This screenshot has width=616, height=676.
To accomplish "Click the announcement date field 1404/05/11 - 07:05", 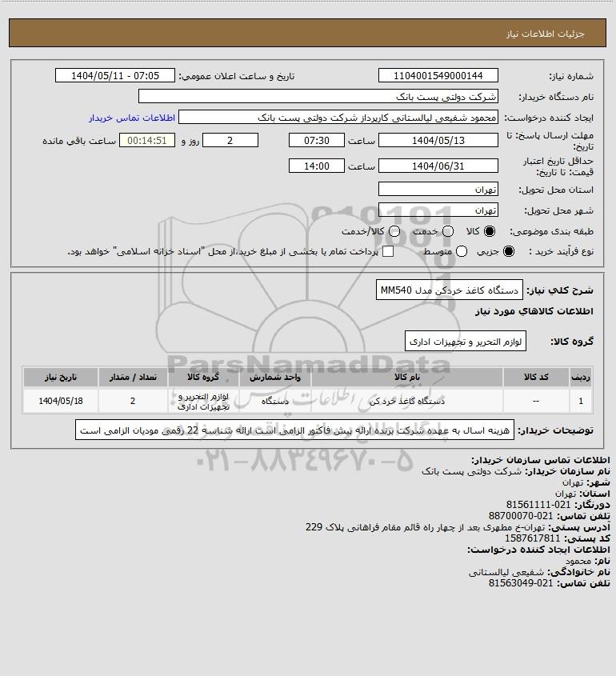I will click(x=115, y=75).
